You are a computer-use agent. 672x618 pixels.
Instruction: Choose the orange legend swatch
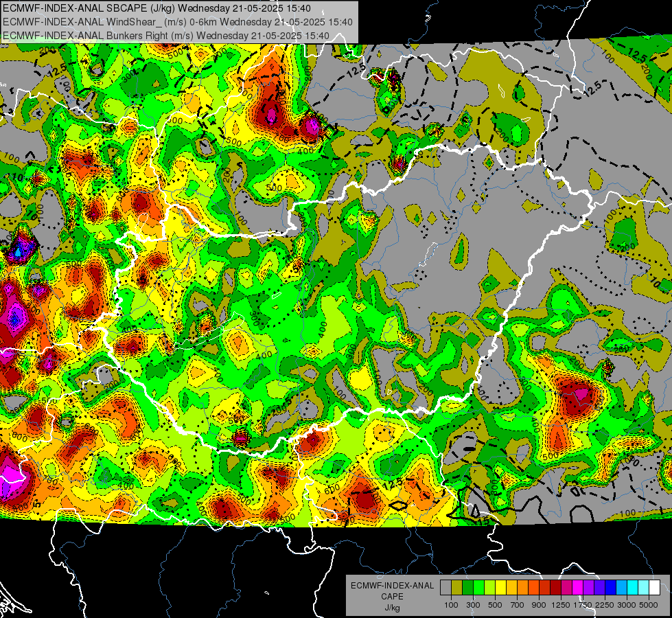523,588
